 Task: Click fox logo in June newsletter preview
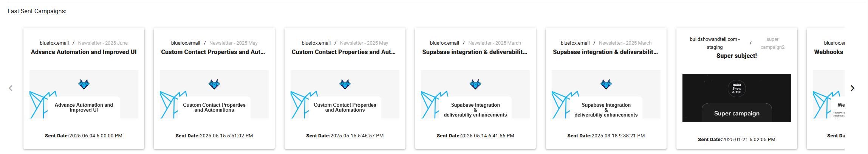click(x=84, y=84)
